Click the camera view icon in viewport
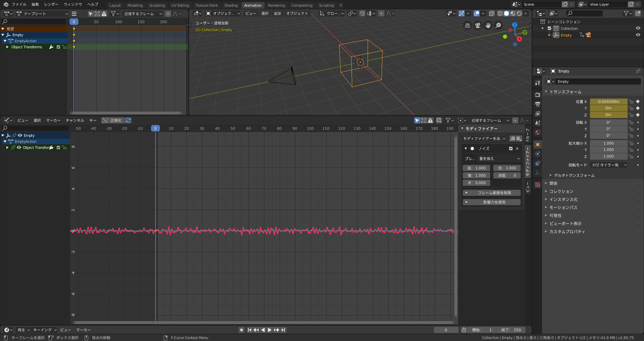644x341 pixels. pos(478,25)
